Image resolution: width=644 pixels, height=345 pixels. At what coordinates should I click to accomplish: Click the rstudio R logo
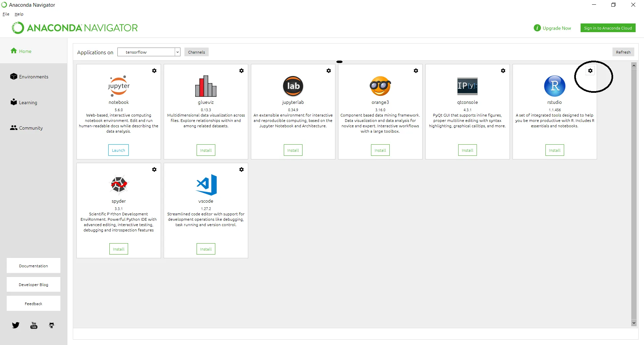tap(555, 86)
